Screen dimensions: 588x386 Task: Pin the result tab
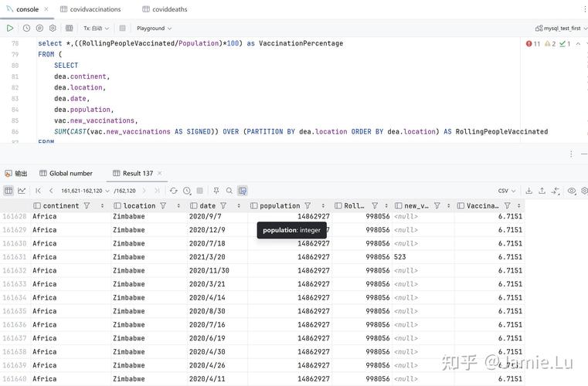[216, 191]
